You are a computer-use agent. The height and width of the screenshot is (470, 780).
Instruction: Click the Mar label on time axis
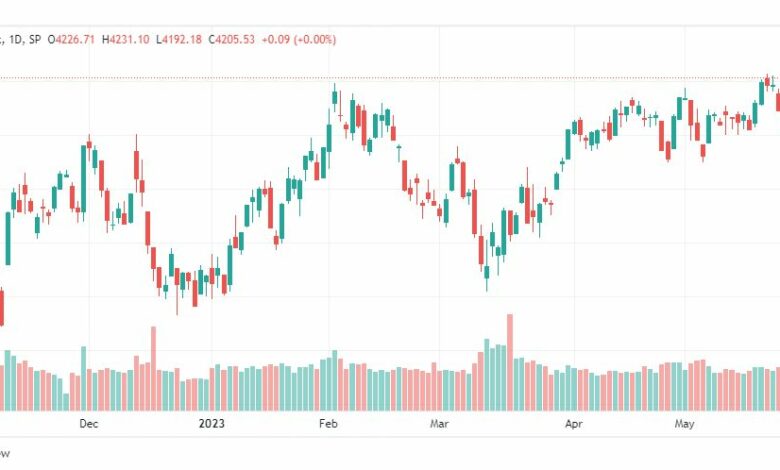(439, 424)
